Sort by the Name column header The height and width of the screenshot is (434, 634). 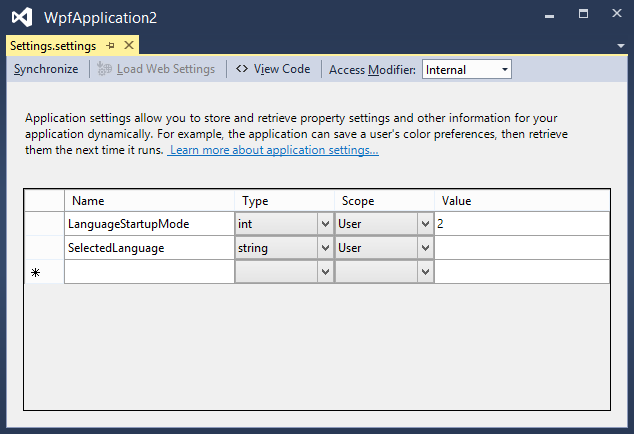148,201
